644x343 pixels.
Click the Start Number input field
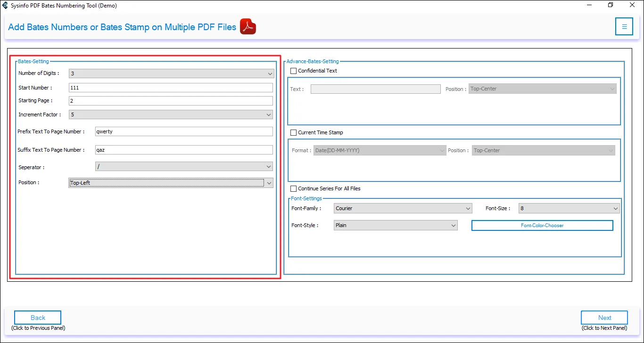(171, 88)
